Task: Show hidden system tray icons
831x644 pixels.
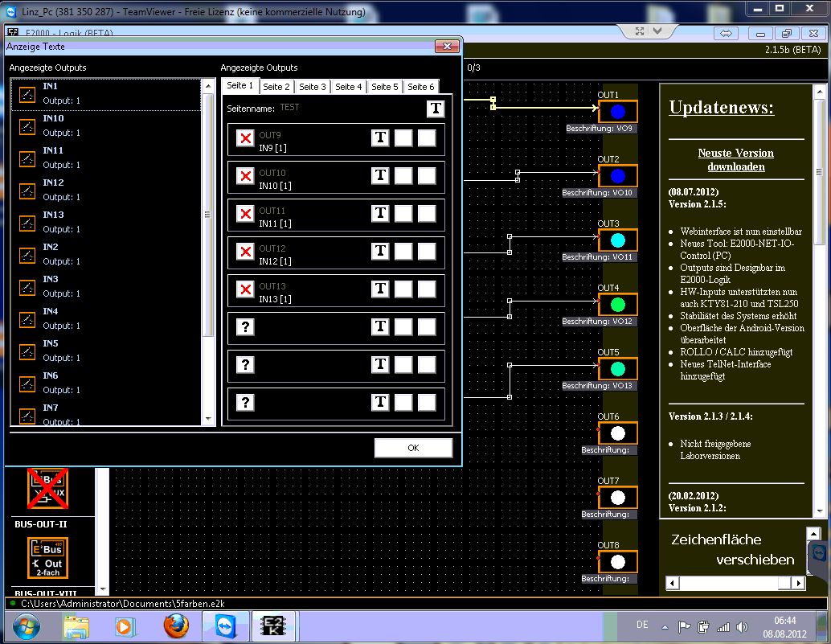Action: (664, 626)
